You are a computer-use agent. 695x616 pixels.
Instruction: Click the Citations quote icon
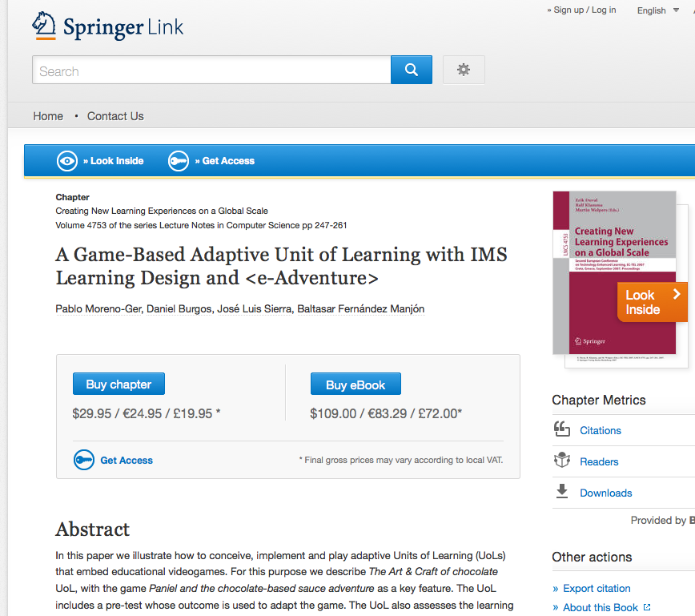point(562,430)
